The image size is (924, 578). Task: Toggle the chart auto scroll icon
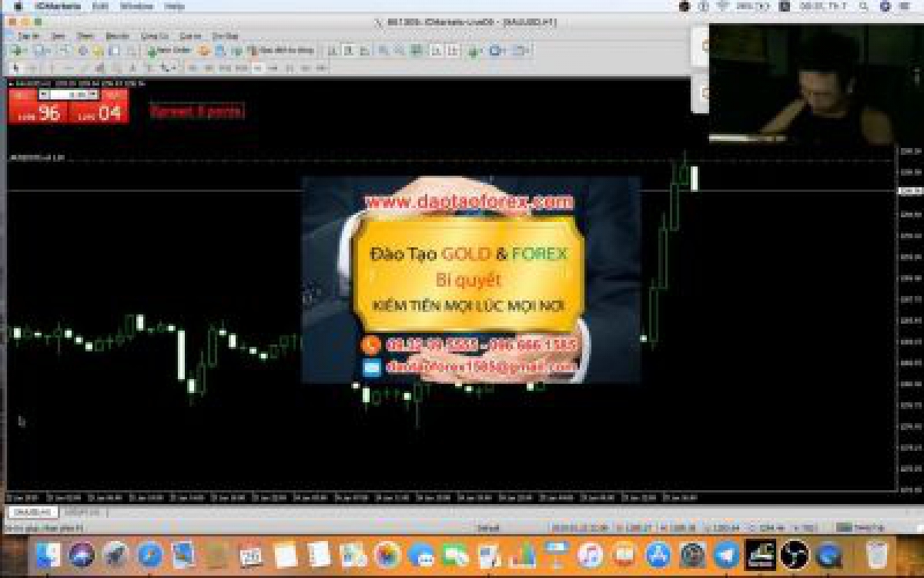(x=436, y=50)
